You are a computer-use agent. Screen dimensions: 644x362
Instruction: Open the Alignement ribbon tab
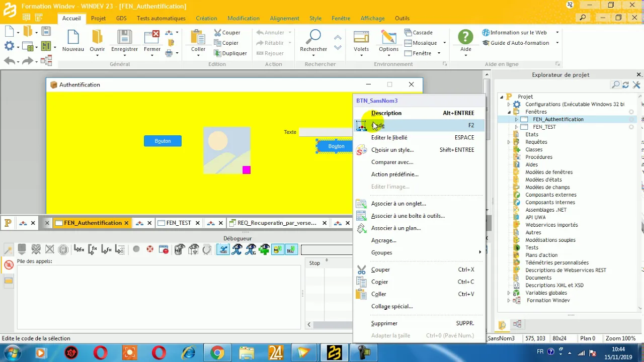[x=284, y=18]
